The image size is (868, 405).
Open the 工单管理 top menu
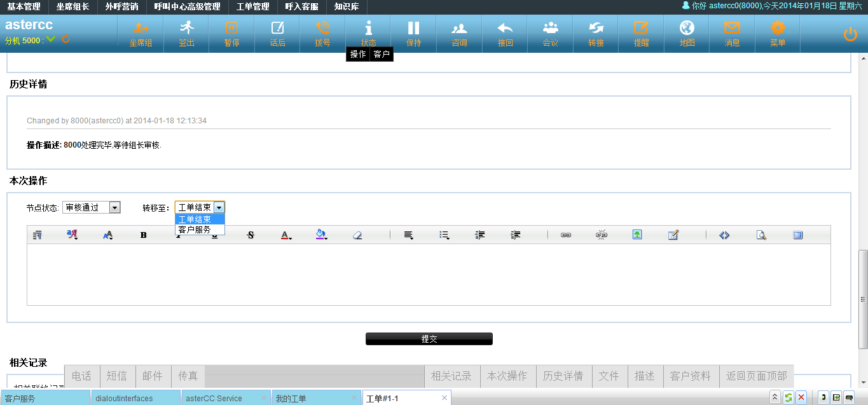pos(252,7)
